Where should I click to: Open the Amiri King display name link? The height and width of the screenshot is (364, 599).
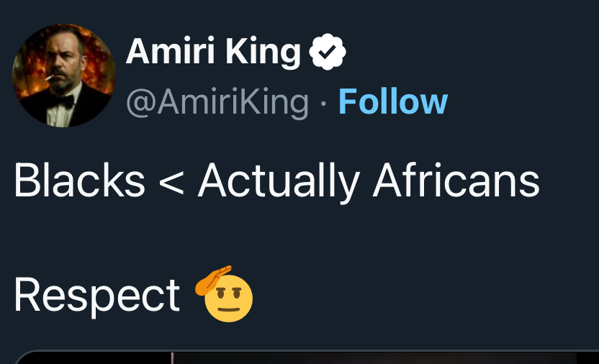(213, 52)
